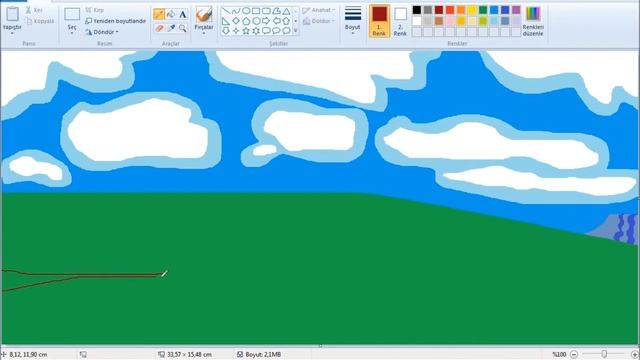Select the Eraser tool
This screenshot has height=360, width=640.
[159, 28]
